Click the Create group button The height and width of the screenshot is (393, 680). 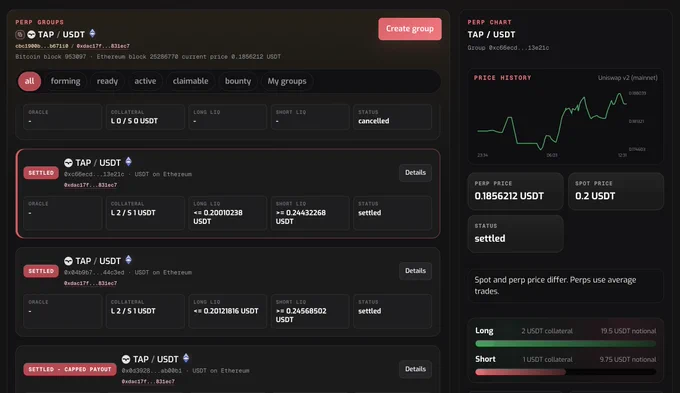coord(410,29)
